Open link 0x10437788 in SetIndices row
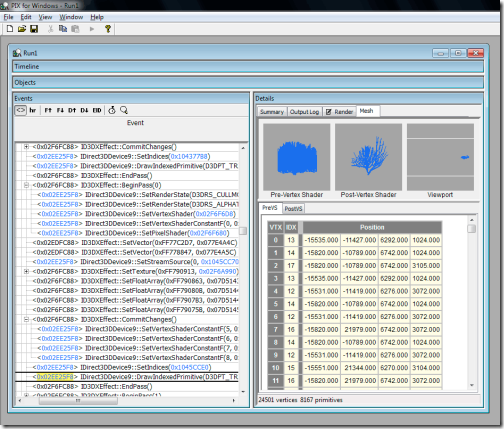The image size is (504, 429). tap(189, 156)
